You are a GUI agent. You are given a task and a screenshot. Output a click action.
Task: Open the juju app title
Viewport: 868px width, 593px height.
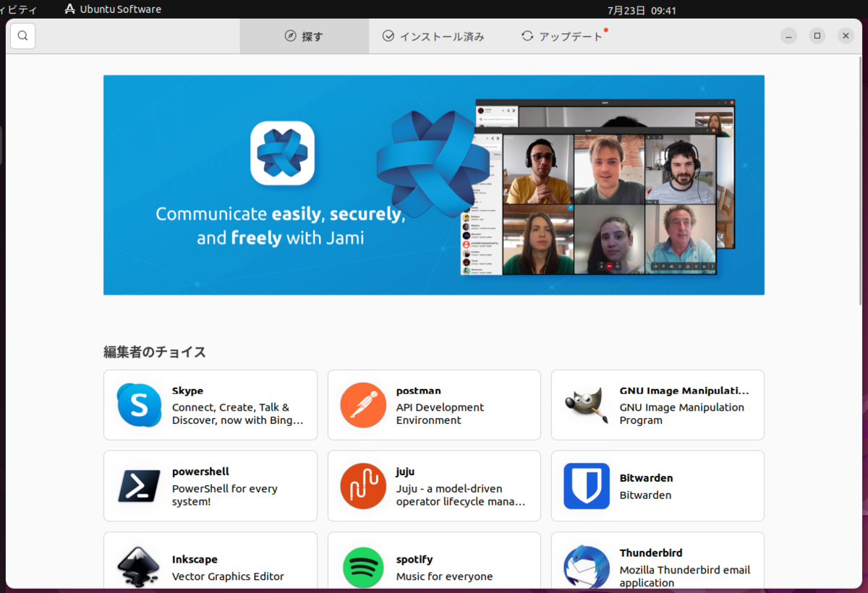point(405,472)
